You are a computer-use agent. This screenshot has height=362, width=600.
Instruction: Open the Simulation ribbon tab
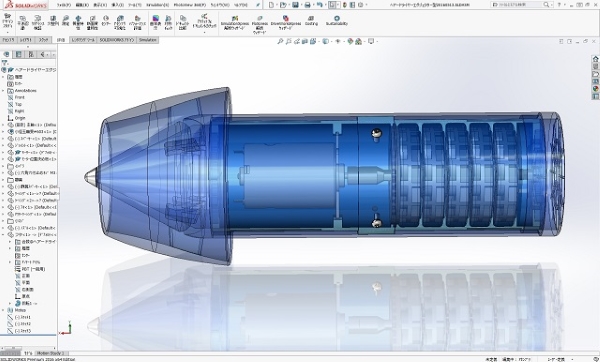click(x=148, y=40)
